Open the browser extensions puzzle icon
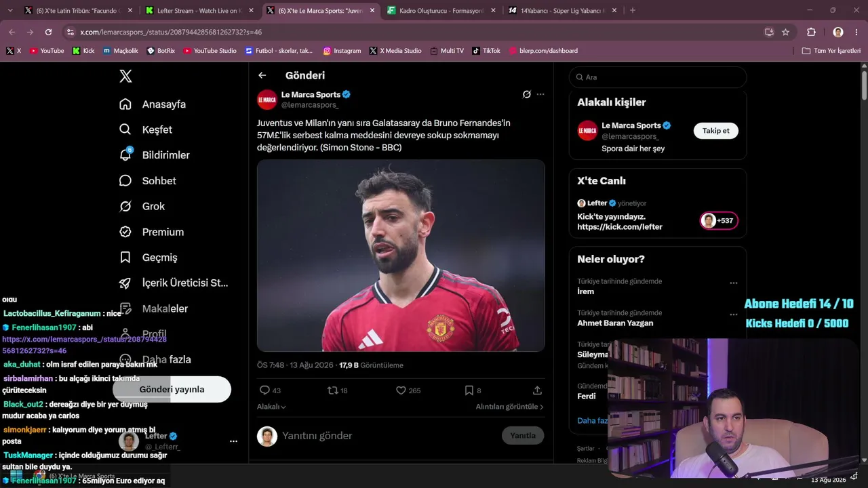This screenshot has width=868, height=488. click(x=811, y=32)
